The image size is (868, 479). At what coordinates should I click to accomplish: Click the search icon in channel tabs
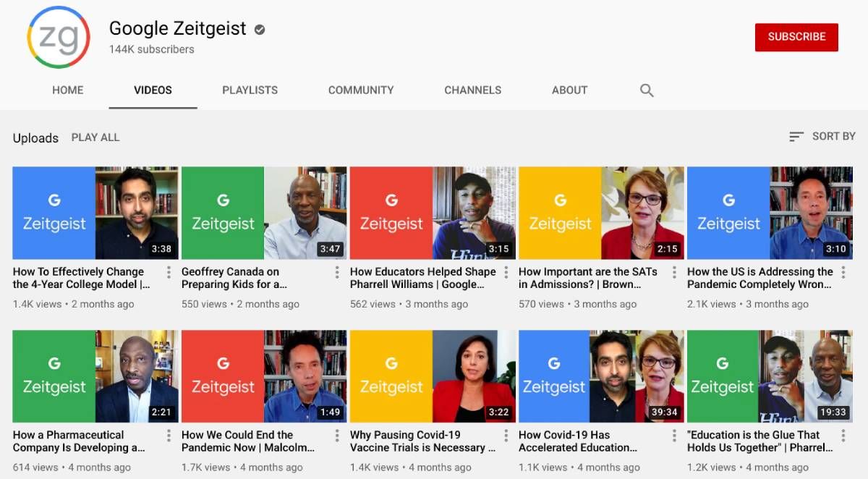click(647, 90)
